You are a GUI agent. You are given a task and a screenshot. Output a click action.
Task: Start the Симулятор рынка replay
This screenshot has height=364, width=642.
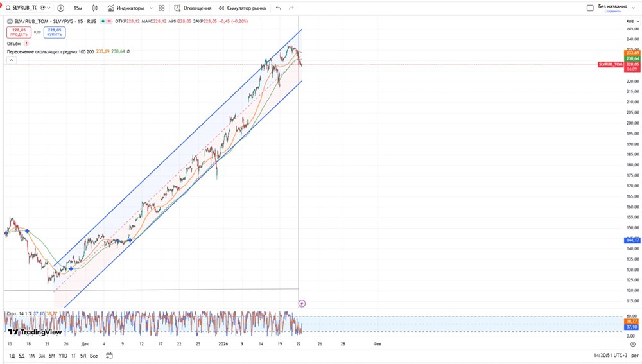pos(242,8)
